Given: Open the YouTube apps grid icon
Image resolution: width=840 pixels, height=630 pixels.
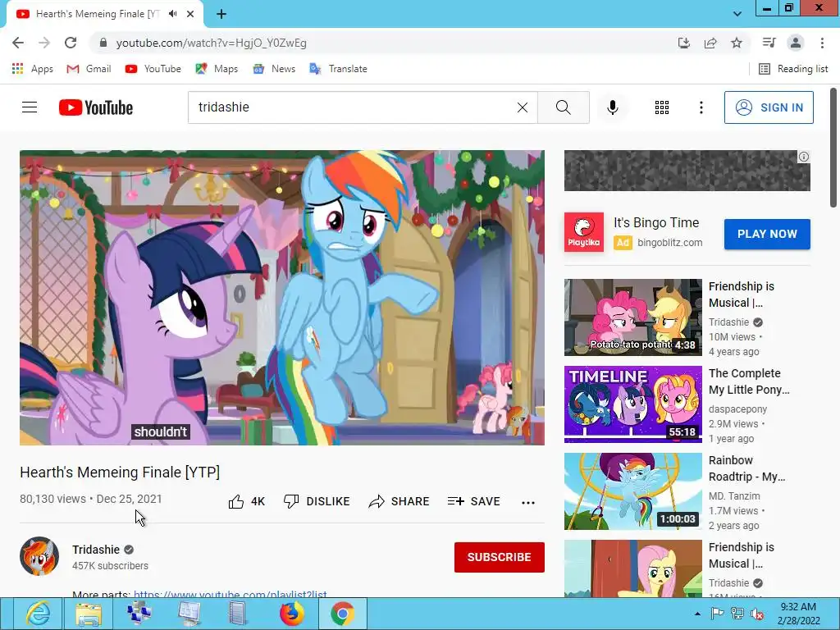Looking at the screenshot, I should click(662, 107).
